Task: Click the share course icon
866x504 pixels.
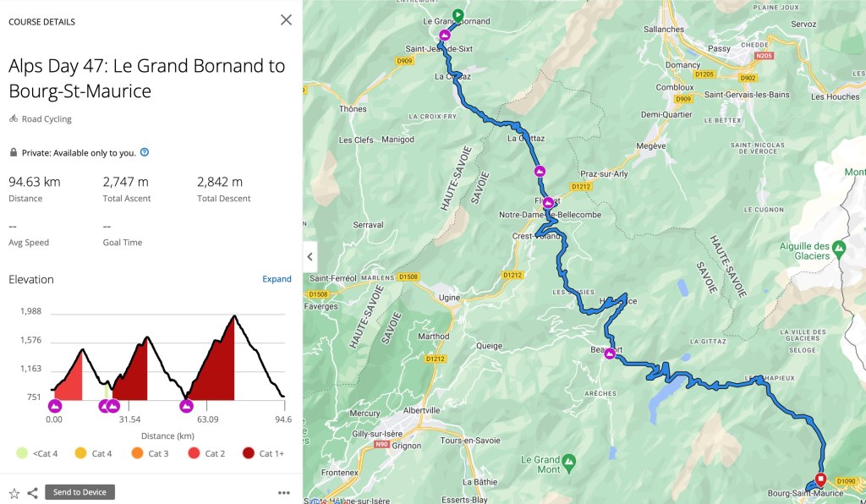Action: [x=33, y=493]
